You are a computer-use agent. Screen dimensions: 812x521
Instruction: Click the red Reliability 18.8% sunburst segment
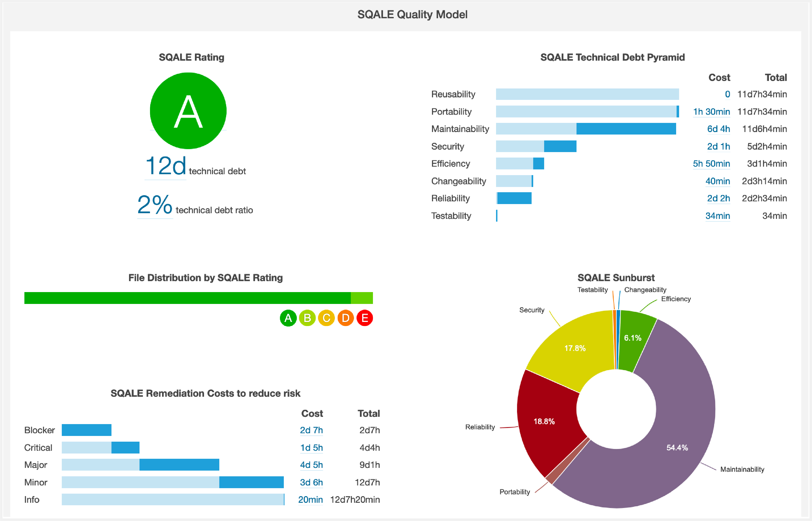545,421
